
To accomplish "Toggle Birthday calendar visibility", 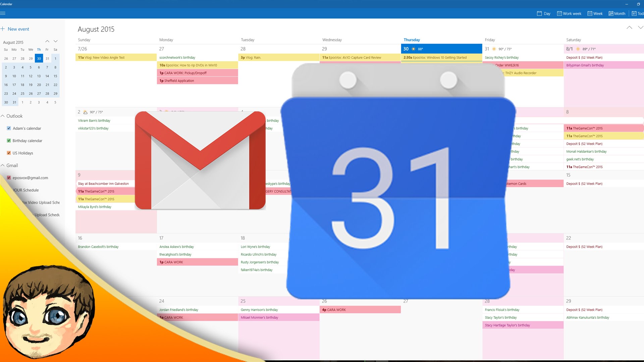I will click(x=9, y=140).
